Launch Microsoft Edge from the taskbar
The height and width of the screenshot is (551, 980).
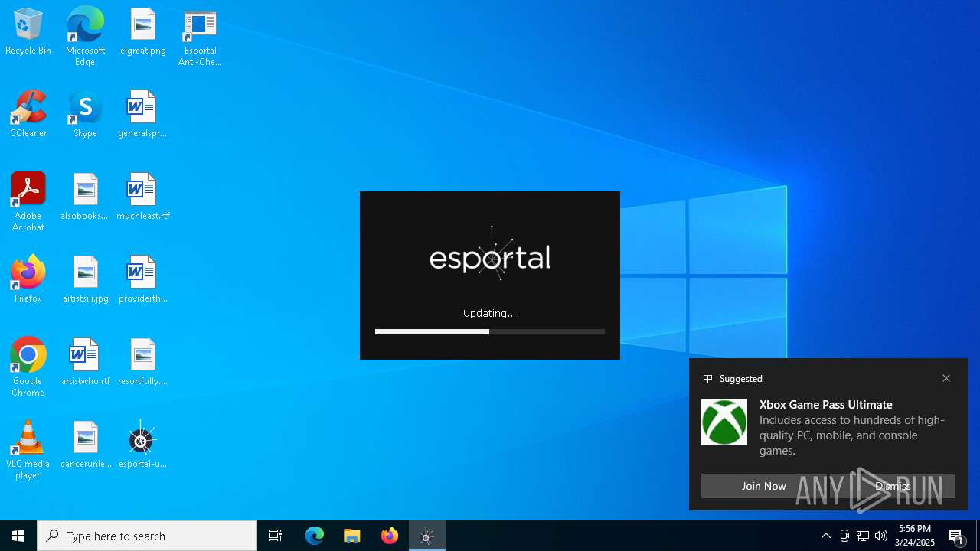pyautogui.click(x=315, y=536)
